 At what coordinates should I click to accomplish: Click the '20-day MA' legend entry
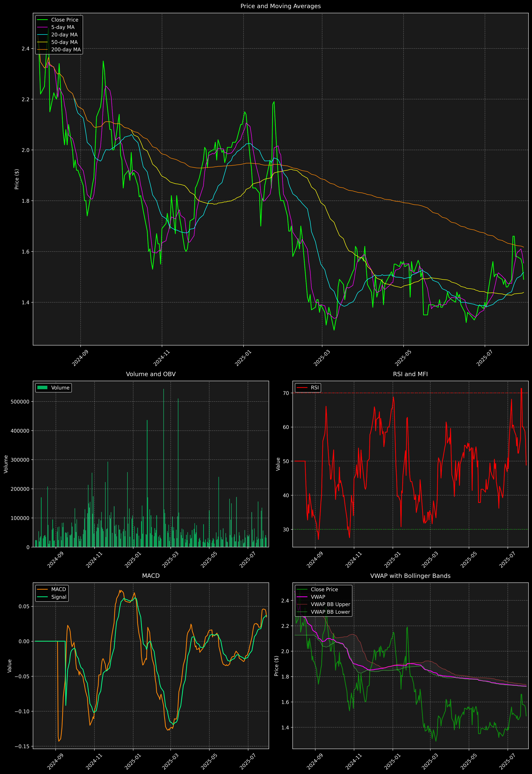[57, 35]
